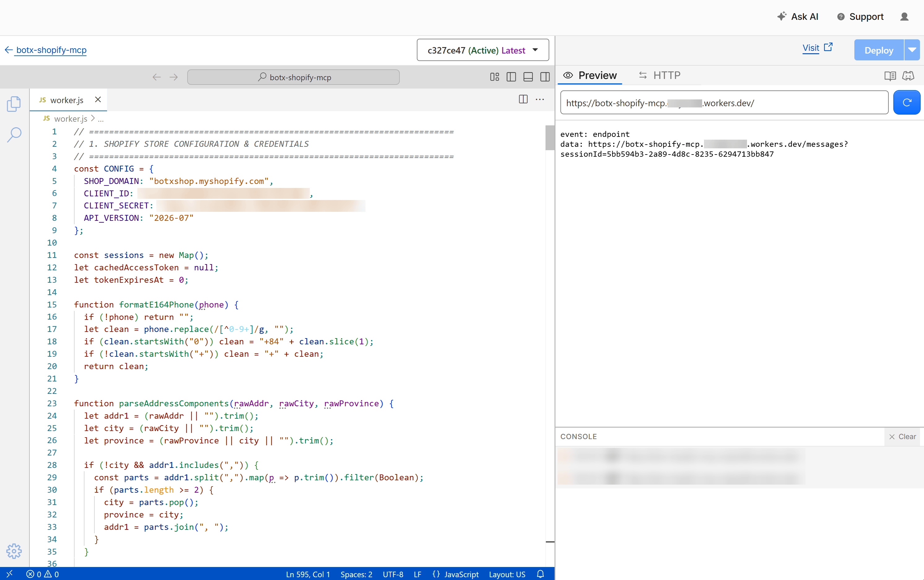Click the CONSOLE panel header
This screenshot has height=580, width=924.
pyautogui.click(x=578, y=437)
